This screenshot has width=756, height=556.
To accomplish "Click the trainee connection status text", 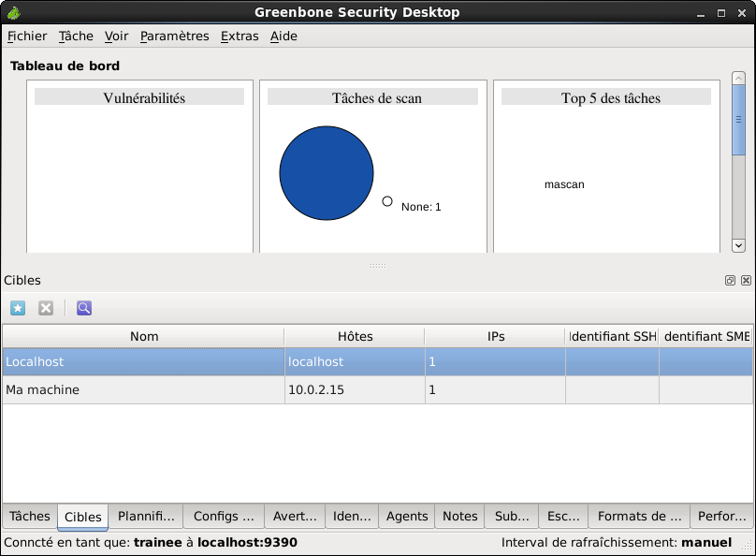I will pyautogui.click(x=158, y=543).
